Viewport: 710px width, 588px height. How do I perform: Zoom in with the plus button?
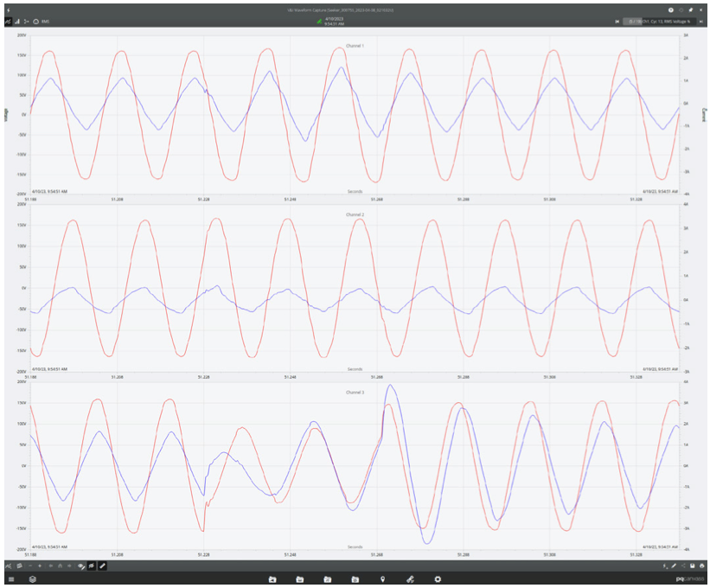[x=40, y=566]
